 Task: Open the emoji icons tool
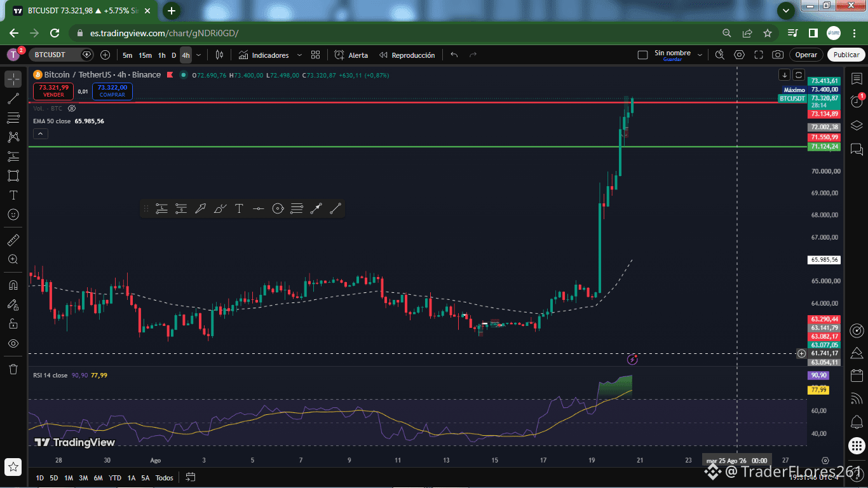click(13, 215)
